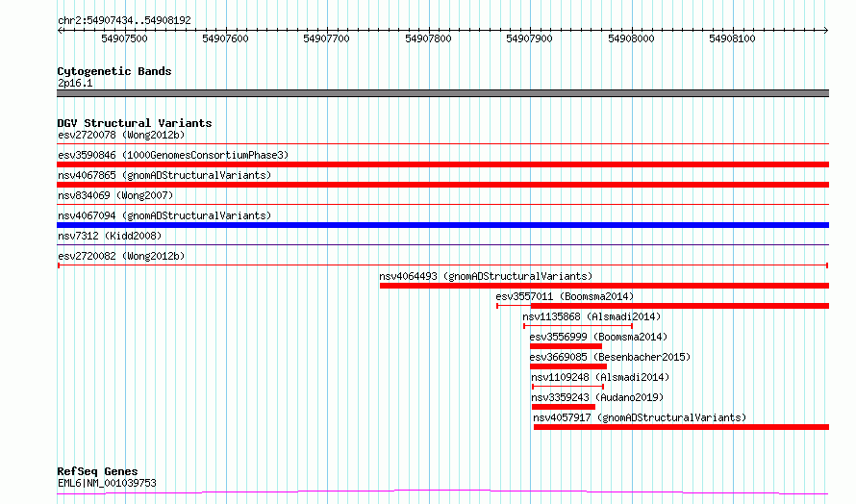The image size is (856, 504).
Task: Open nsv4064493 (gnomADStructuralVariants) label
Action: [486, 276]
